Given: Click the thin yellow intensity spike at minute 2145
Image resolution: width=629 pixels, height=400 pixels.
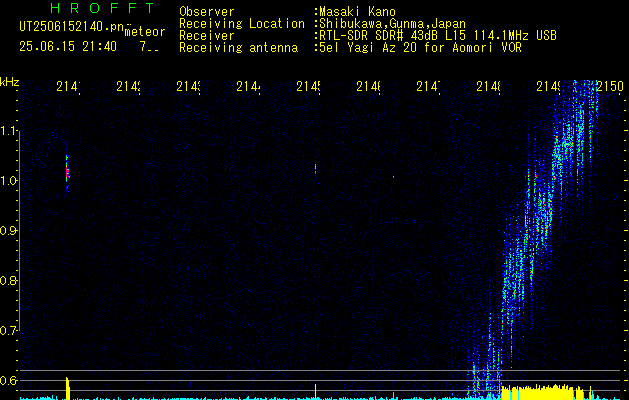Looking at the screenshot, I should [x=316, y=392].
